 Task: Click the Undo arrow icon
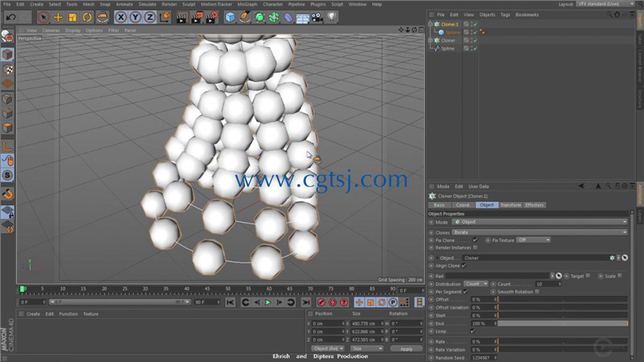pos(11,17)
